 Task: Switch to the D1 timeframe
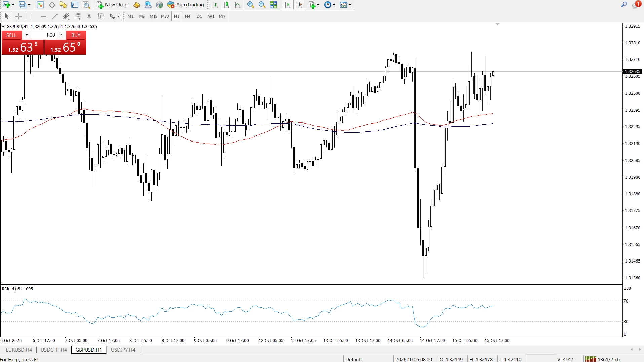click(199, 16)
